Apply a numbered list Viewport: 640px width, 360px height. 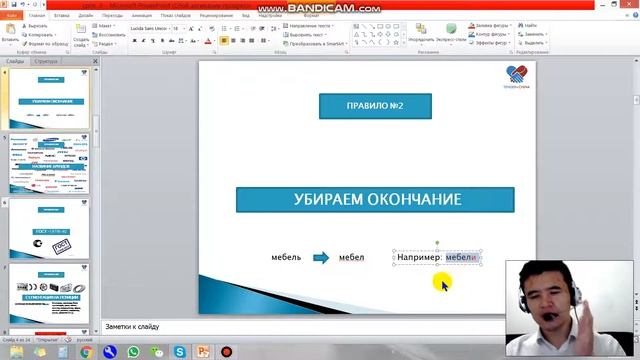238,29
